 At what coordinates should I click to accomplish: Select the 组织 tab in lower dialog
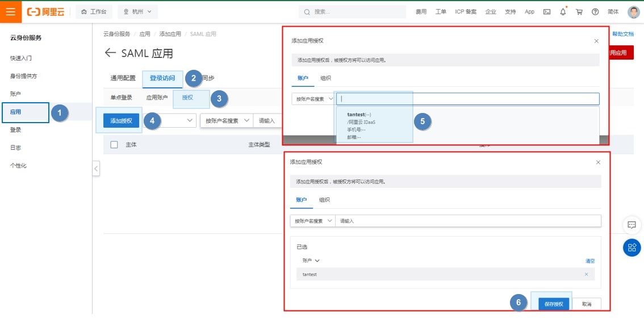[x=324, y=200]
